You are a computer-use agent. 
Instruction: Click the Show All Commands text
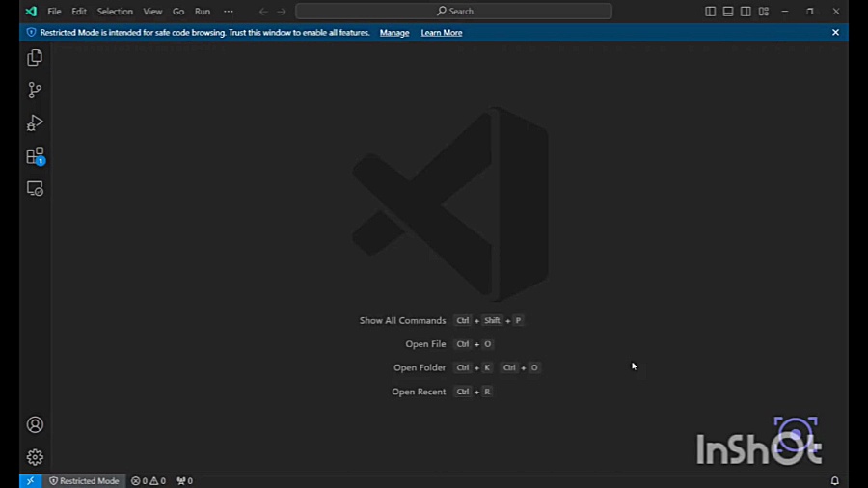pyautogui.click(x=402, y=320)
